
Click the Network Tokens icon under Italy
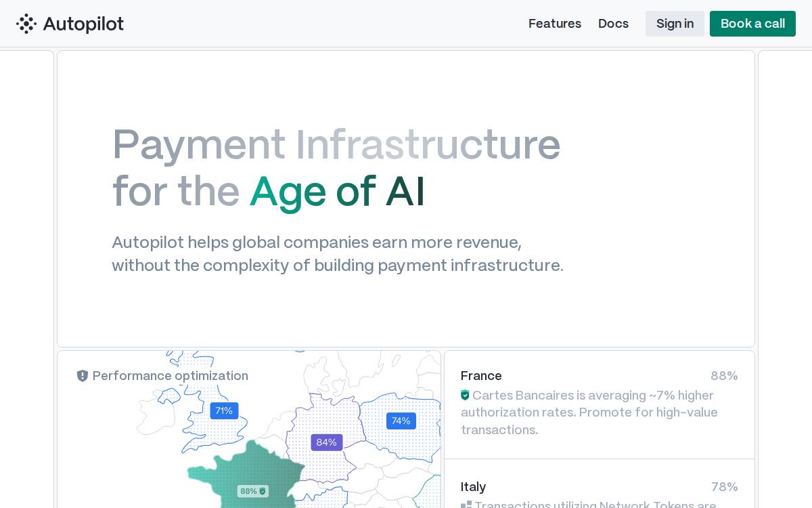[466, 505]
